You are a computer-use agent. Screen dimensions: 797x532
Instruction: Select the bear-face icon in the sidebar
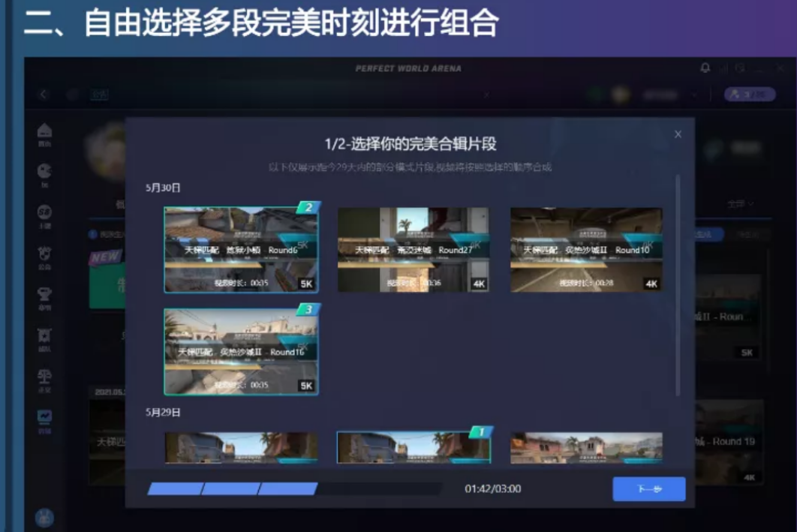(x=45, y=253)
